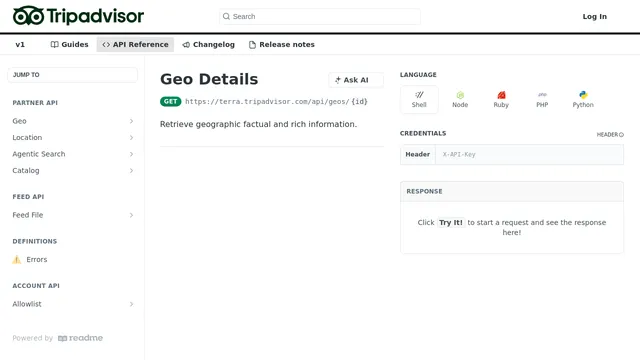The height and width of the screenshot is (360, 640).
Task: Open the API Reference tab
Action: point(135,44)
